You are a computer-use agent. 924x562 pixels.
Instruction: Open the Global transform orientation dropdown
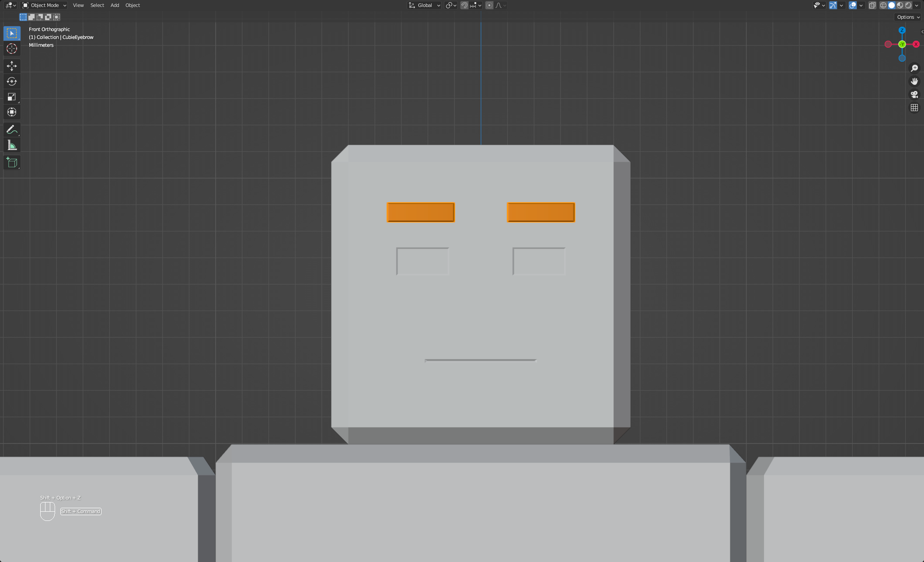click(425, 5)
